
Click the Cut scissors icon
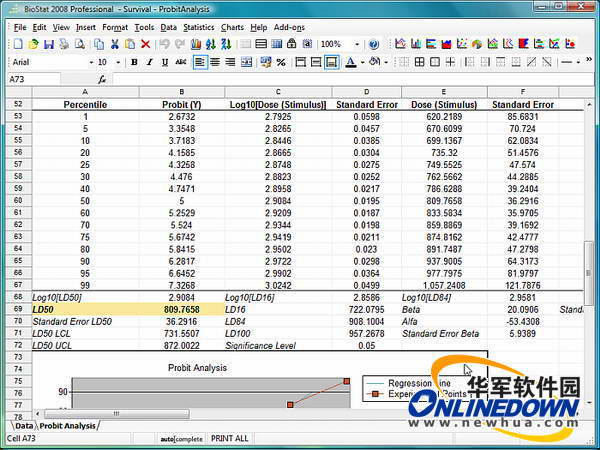[114, 44]
